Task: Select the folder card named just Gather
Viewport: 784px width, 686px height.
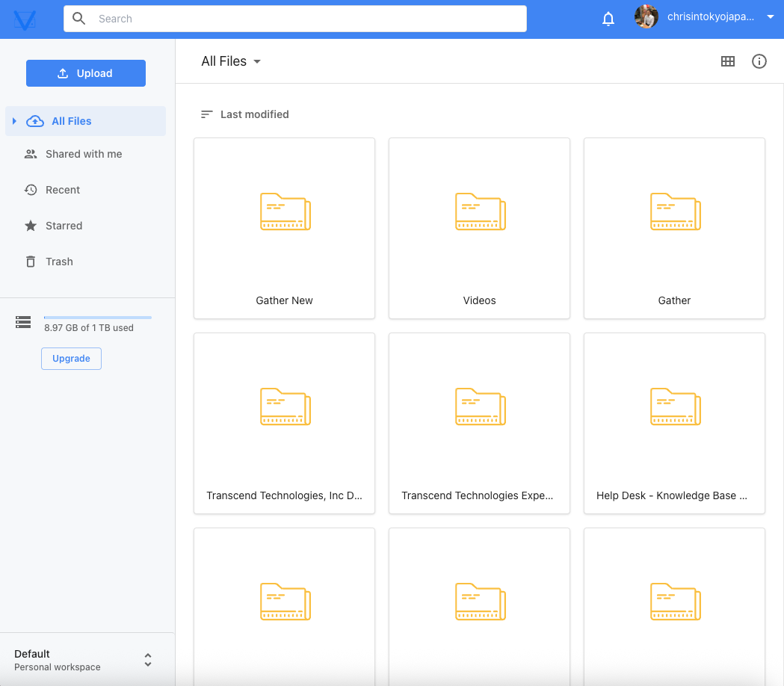Action: point(674,229)
